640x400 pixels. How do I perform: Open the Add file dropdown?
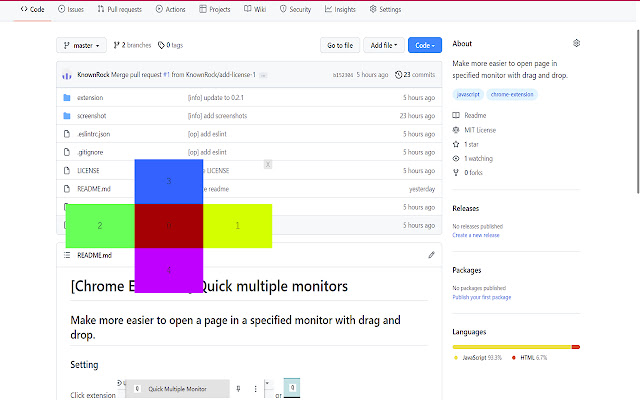coord(384,45)
